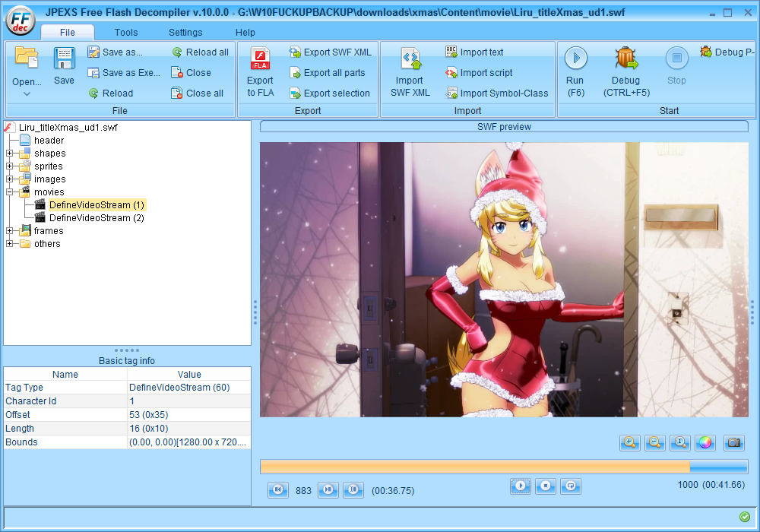Choose Save as Exe... option
The height and width of the screenshot is (532, 760).
(124, 73)
